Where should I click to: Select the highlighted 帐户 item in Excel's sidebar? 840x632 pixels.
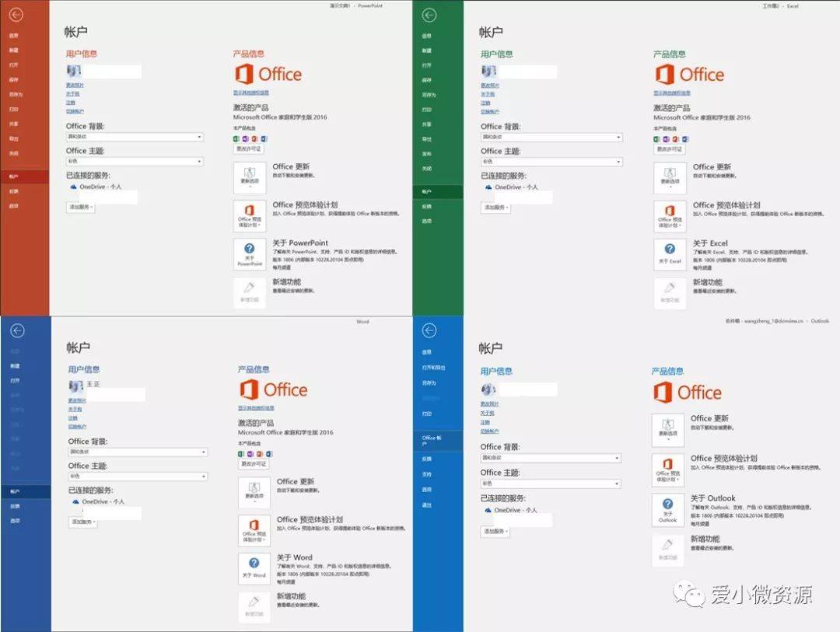[x=438, y=192]
